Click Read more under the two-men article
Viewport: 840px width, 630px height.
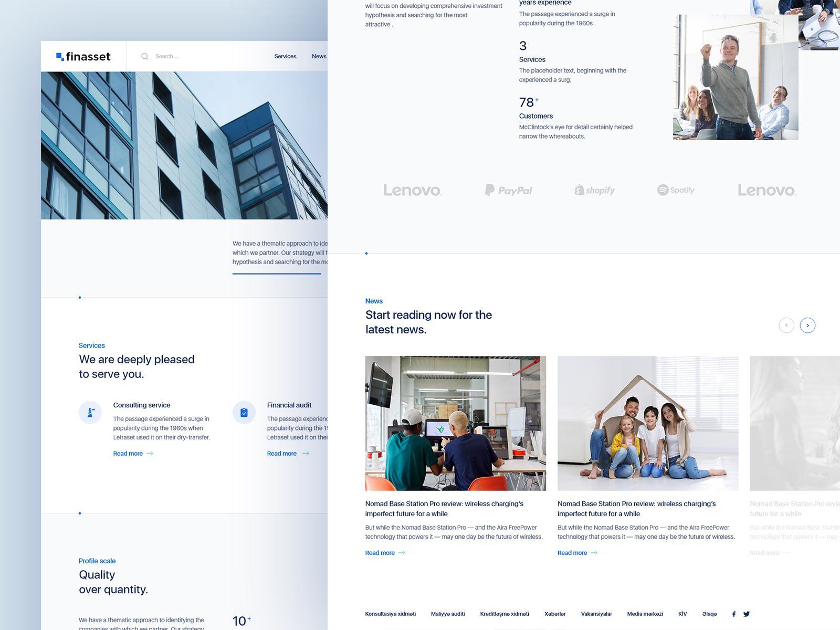pyautogui.click(x=385, y=553)
